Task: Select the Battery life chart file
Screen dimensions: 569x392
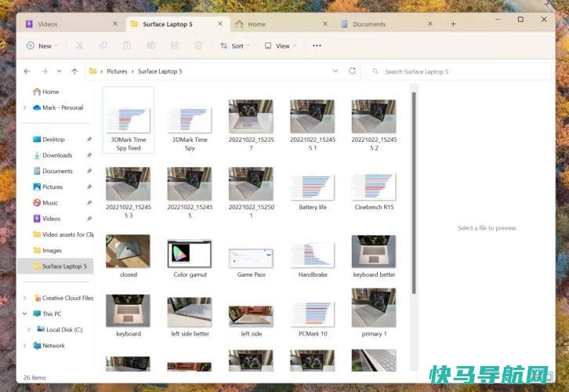Action: (313, 191)
